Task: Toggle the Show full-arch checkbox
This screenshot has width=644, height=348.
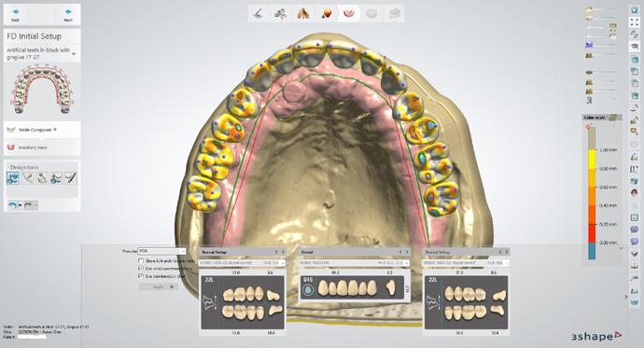Action: point(141,260)
